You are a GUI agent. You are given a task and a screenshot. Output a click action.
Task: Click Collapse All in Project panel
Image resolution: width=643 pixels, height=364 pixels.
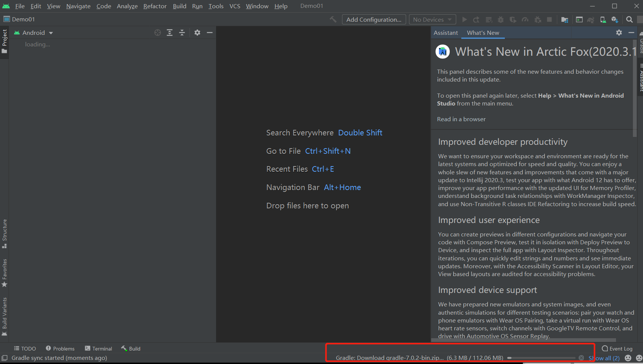click(x=182, y=33)
